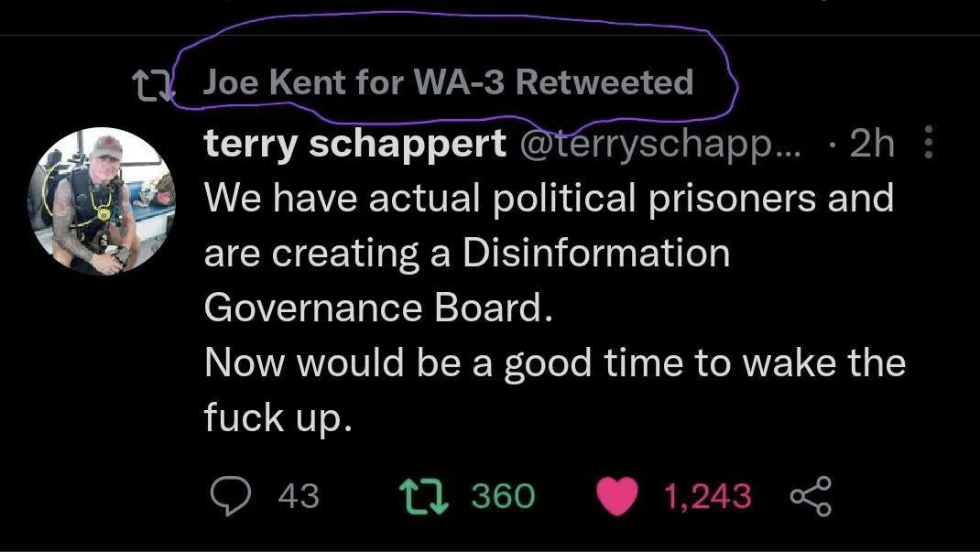Click the reply count "43"
Screen dimensions: 980x552
pos(298,496)
